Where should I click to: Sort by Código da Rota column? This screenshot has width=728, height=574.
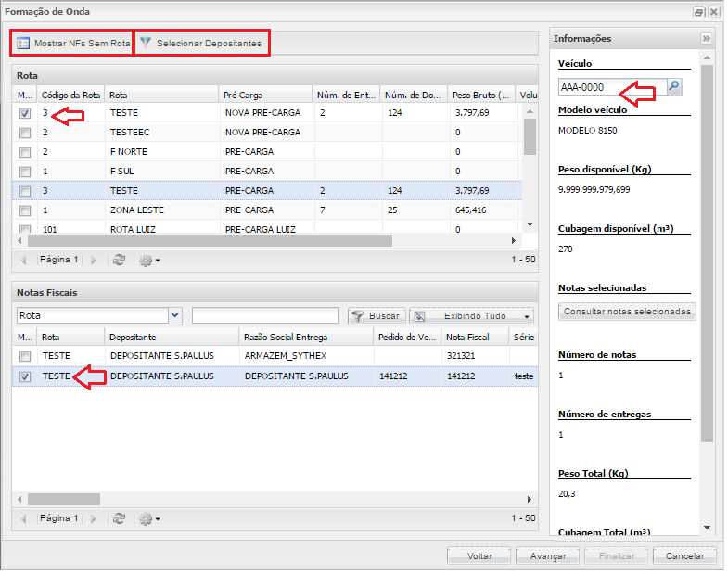71,96
